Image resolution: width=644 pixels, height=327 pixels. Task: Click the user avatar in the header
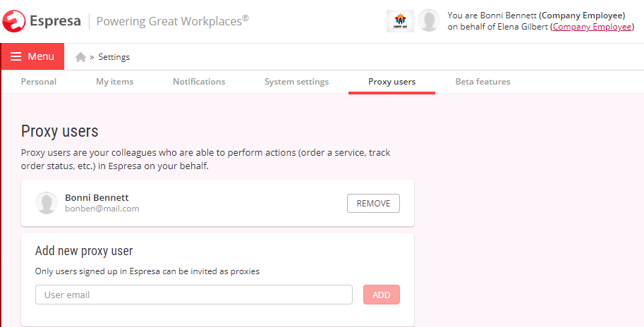click(x=429, y=21)
